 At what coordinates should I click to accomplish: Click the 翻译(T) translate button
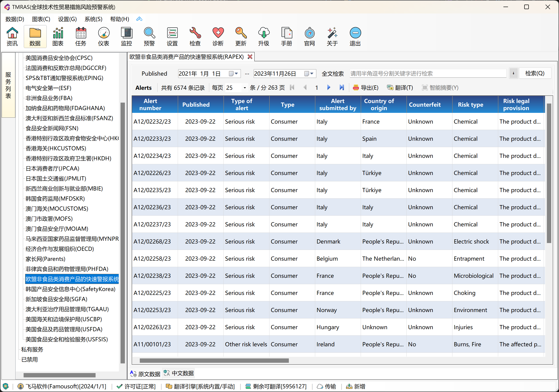[x=400, y=87]
